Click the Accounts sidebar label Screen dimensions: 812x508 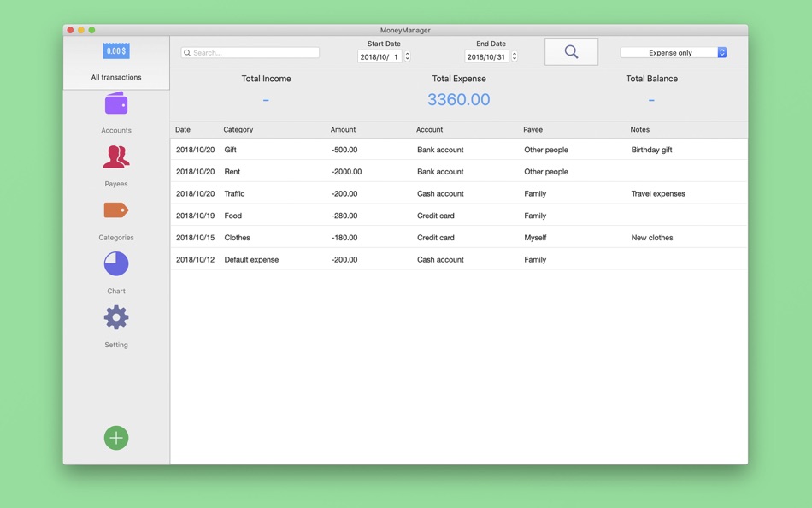[116, 130]
